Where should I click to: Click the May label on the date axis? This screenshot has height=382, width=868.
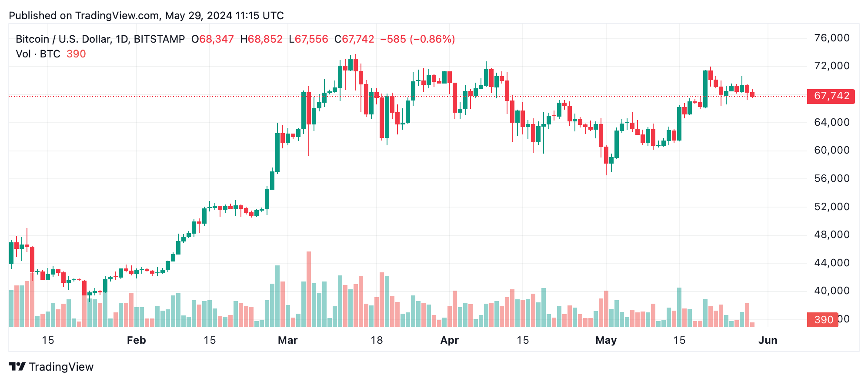pyautogui.click(x=606, y=340)
